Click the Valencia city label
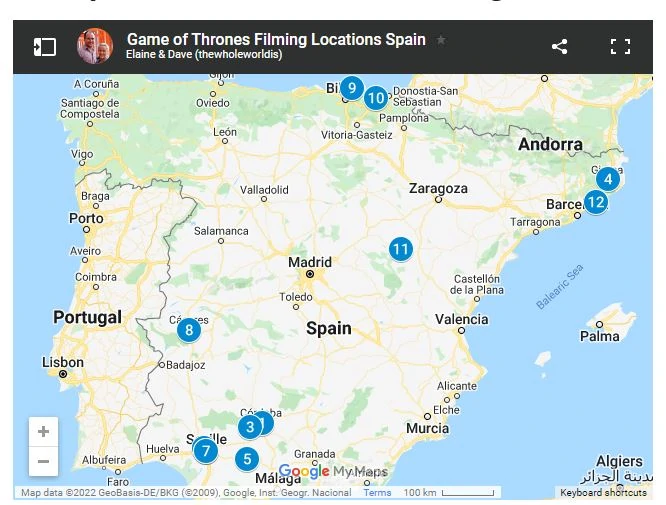The image size is (666, 505). coord(462,319)
